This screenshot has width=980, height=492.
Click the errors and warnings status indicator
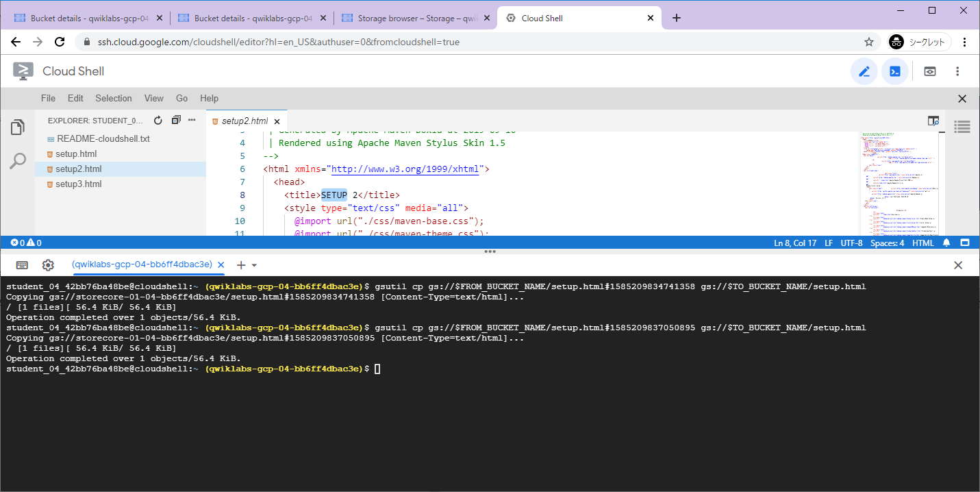[26, 243]
